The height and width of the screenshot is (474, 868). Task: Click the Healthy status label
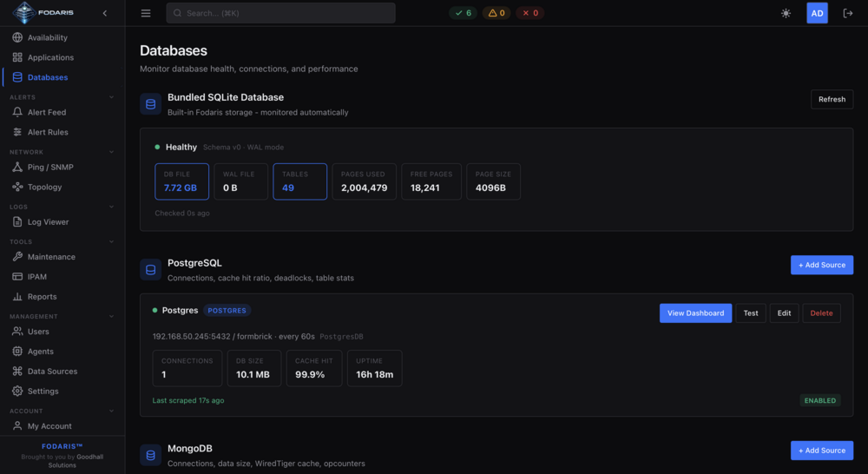pyautogui.click(x=181, y=148)
